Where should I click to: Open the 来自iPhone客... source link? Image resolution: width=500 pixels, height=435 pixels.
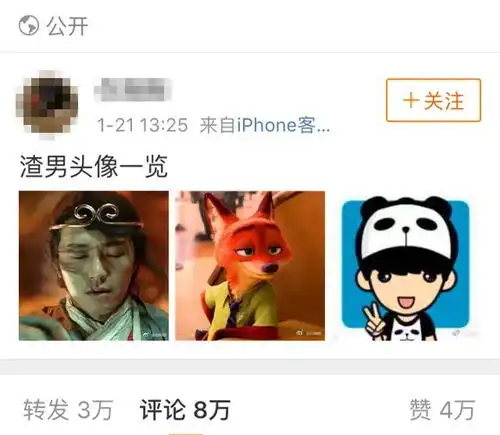(265, 125)
